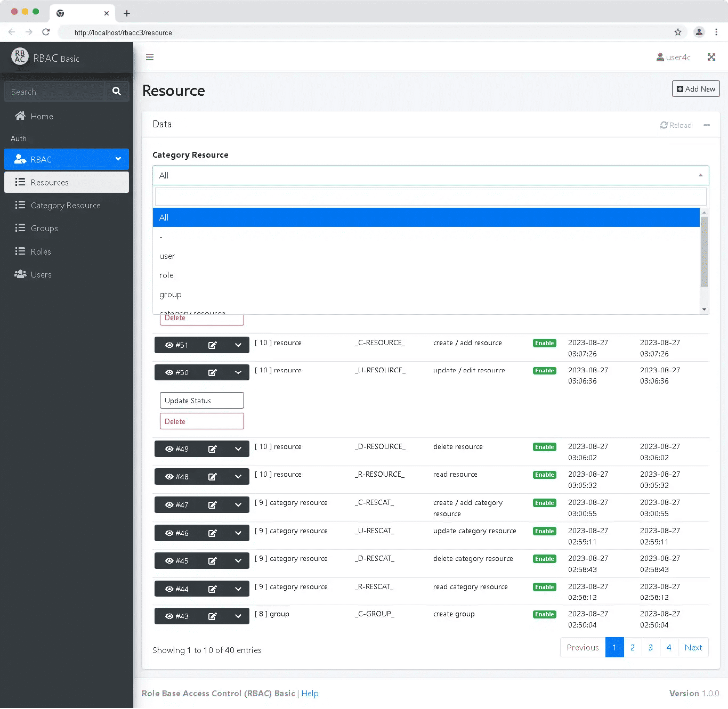Click the hamburger menu toggle icon
The image size is (728, 709).
[150, 57]
